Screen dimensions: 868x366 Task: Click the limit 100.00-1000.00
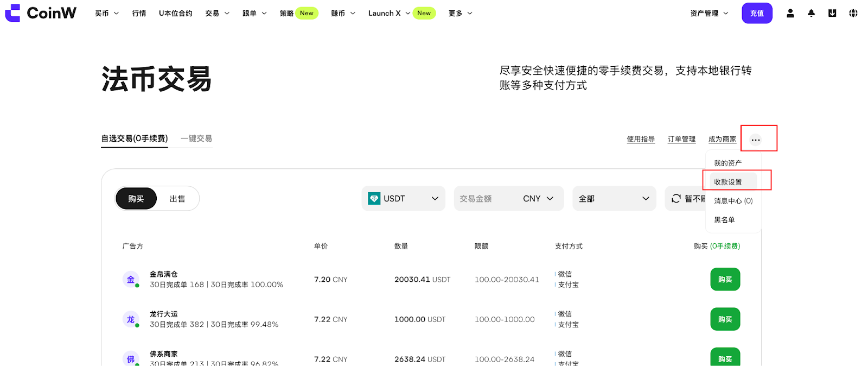[x=505, y=319]
